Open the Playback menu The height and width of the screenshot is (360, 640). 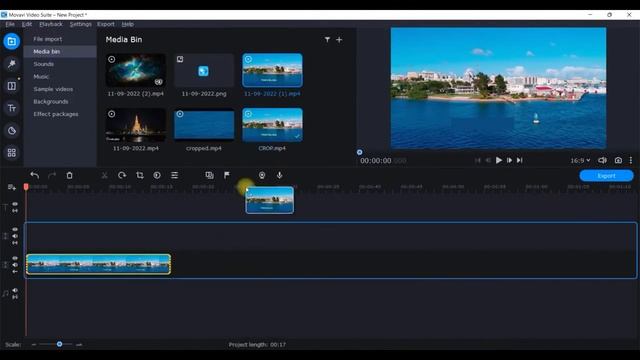tap(51, 24)
